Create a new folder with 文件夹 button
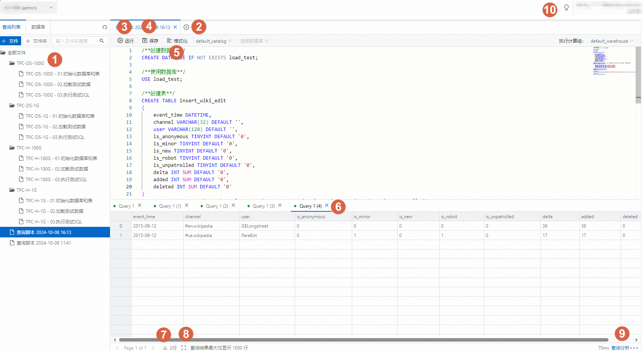The image size is (644, 351). [x=36, y=41]
